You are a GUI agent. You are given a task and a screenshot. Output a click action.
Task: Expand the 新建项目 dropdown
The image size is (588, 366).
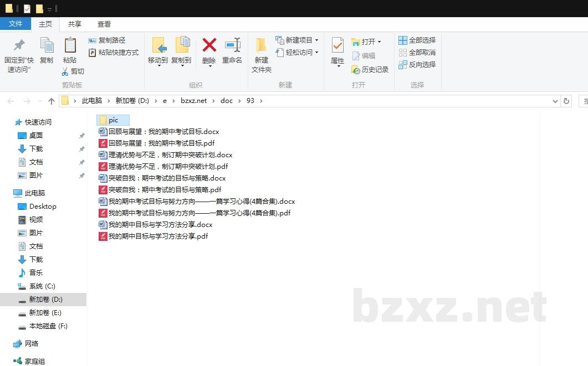[316, 40]
